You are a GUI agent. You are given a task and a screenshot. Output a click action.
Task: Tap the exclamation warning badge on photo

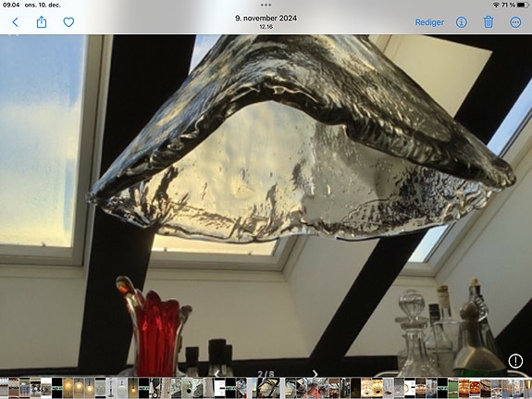click(x=515, y=361)
